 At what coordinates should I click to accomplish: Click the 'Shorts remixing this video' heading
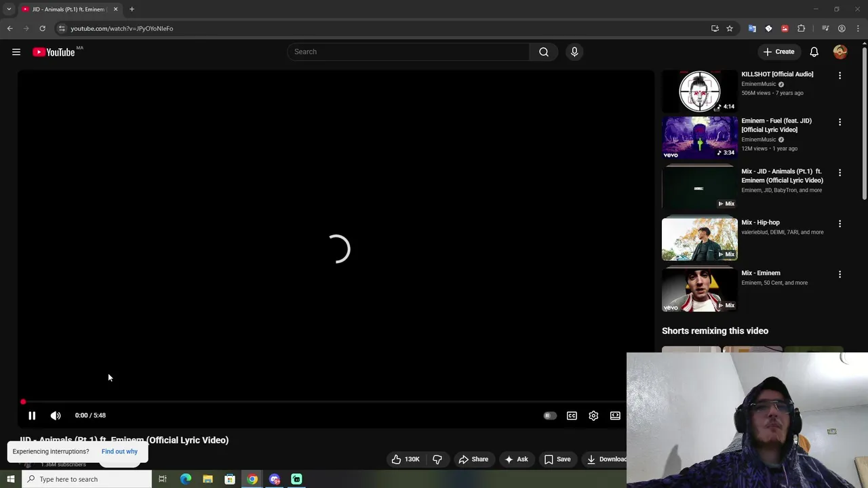(x=715, y=331)
